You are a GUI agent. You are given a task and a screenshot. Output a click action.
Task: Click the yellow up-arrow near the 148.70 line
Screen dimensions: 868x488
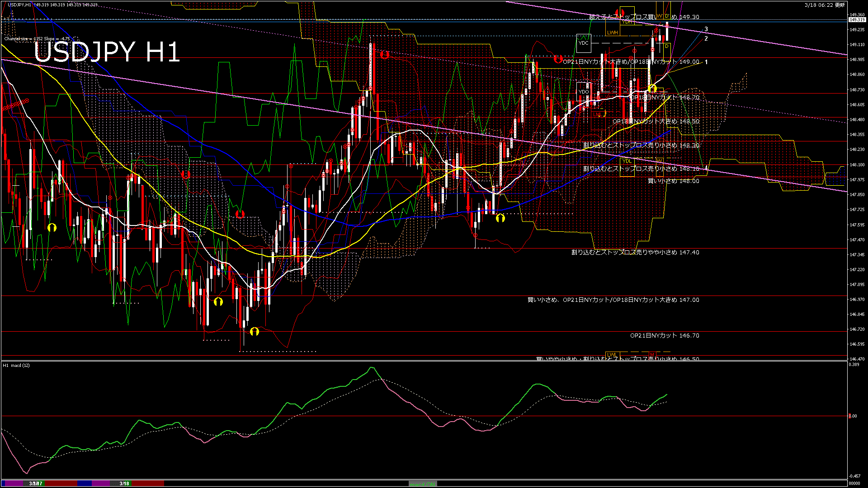tap(652, 88)
